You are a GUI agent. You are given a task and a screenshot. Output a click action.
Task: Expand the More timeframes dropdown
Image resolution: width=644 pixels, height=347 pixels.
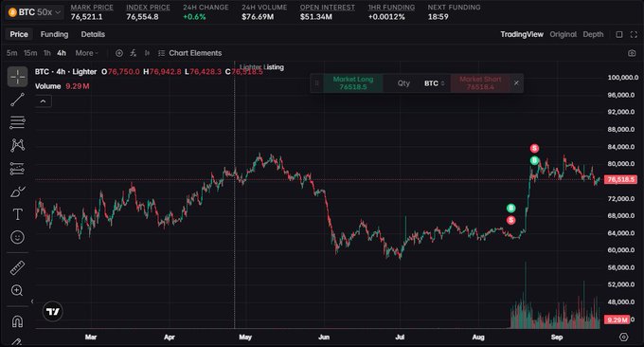pos(86,53)
